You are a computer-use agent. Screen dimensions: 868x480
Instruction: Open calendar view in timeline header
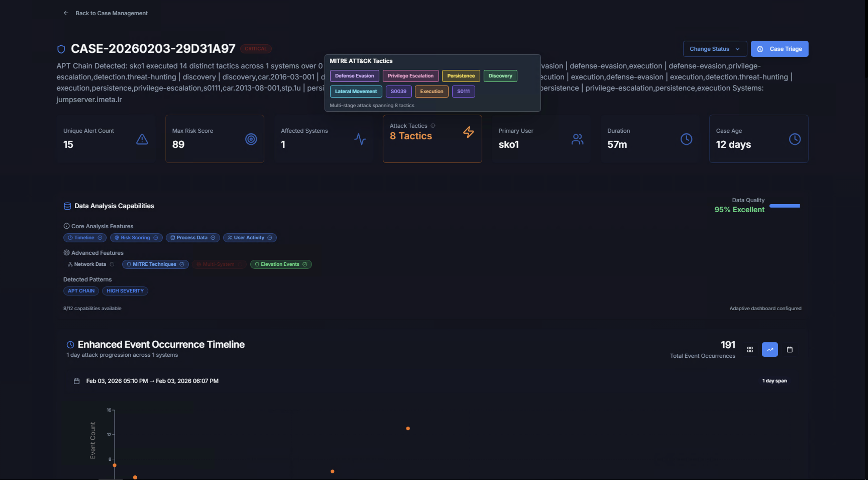coord(789,350)
